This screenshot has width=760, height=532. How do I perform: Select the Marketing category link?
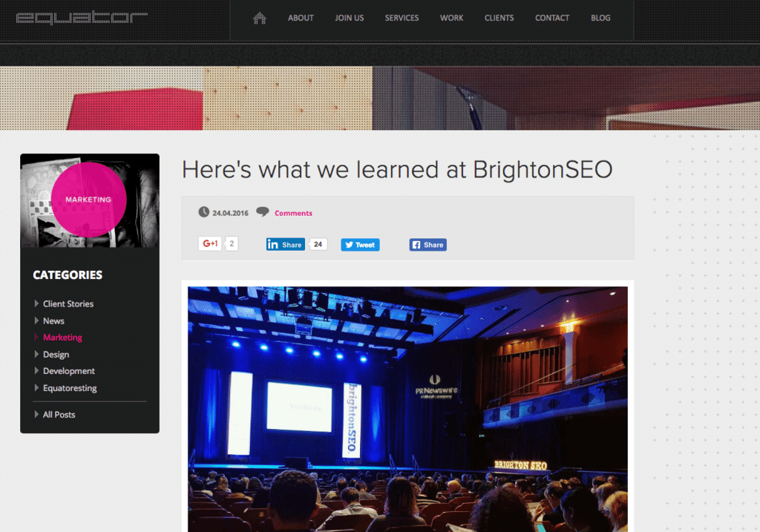pyautogui.click(x=62, y=337)
